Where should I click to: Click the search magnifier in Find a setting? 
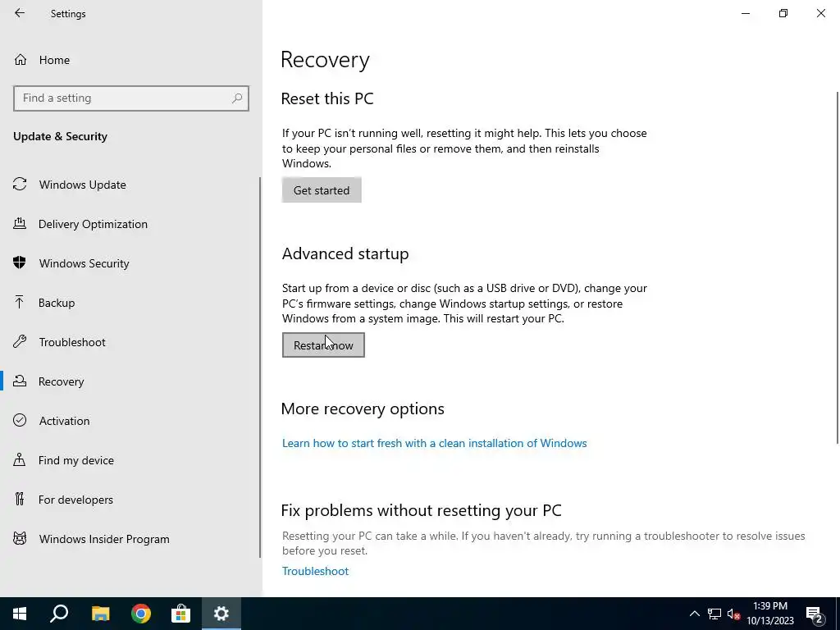tap(237, 98)
